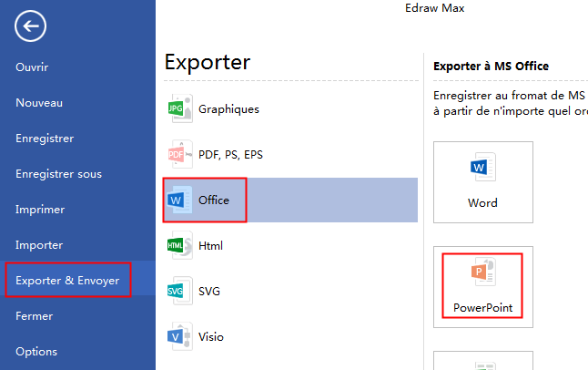Click the Office Word icon in the export list
588x370 pixels.
click(x=179, y=200)
